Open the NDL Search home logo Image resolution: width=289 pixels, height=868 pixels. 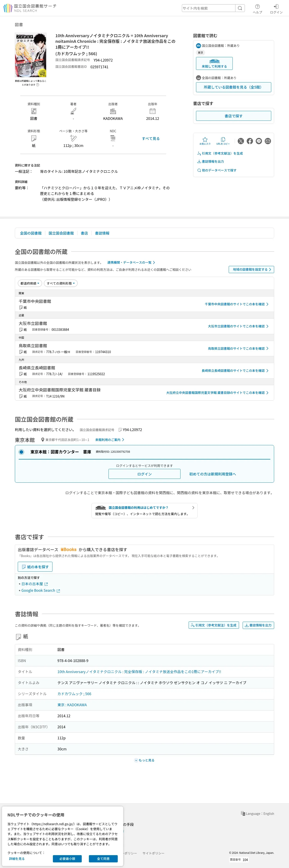coord(30,8)
